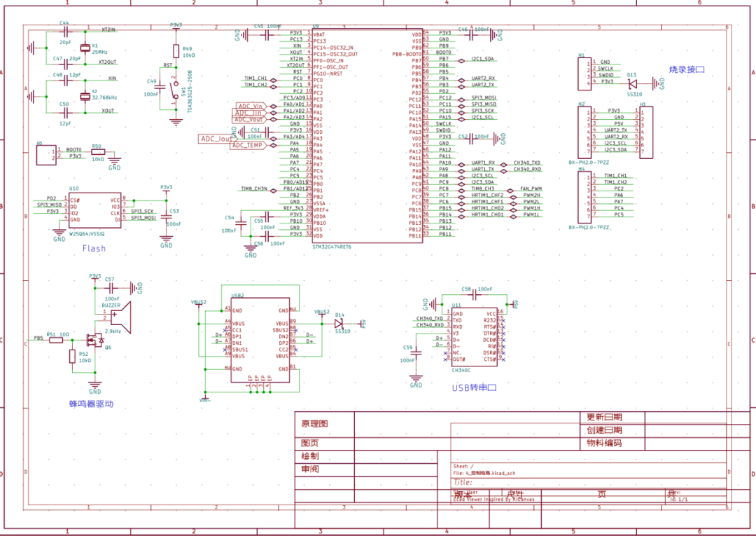Click the STM32G474RET6 part name text
This screenshot has width=756, height=536.
332,247
